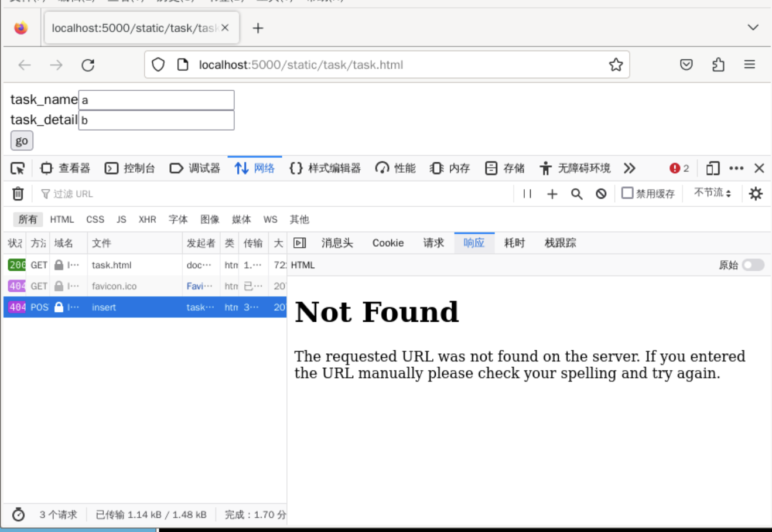The height and width of the screenshot is (532, 772).
Task: Close the localhost:5000 browser tab
Action: coord(225,28)
